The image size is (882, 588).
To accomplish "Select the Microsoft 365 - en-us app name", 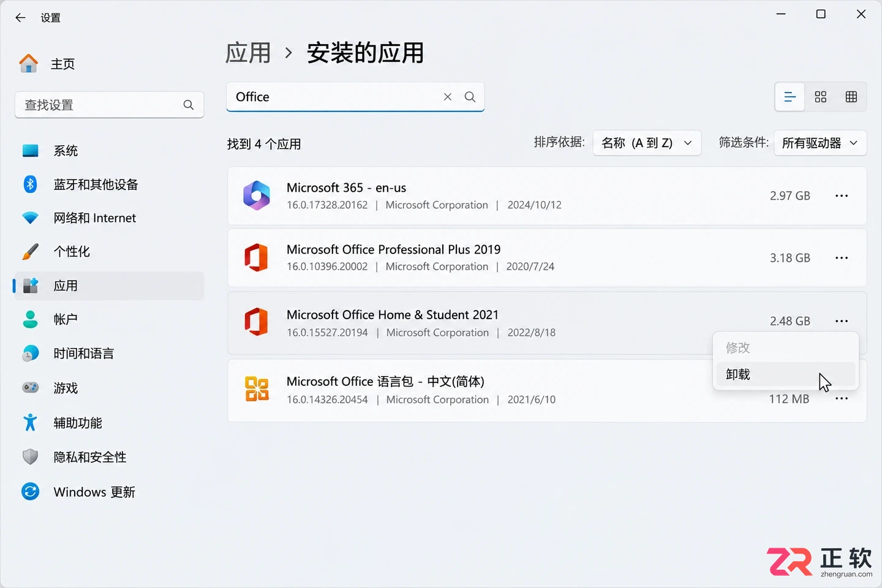I will click(346, 187).
